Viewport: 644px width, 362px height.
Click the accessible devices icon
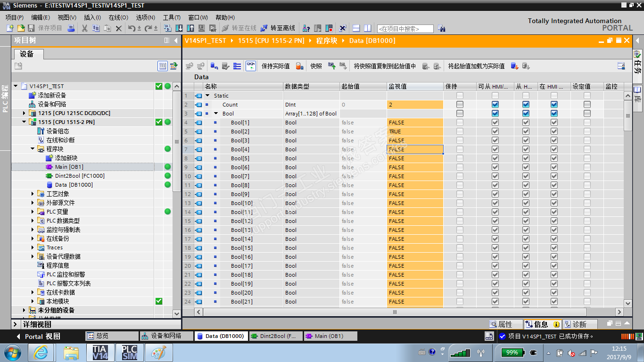pos(306,28)
